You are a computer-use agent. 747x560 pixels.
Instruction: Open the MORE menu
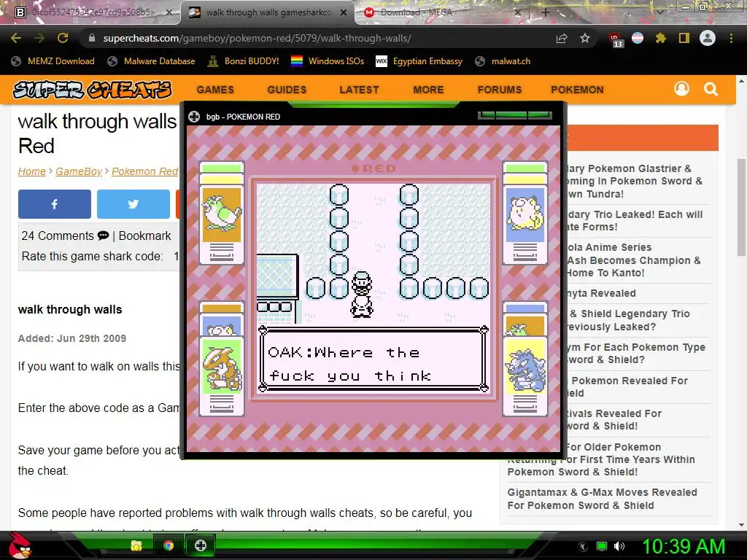(428, 90)
